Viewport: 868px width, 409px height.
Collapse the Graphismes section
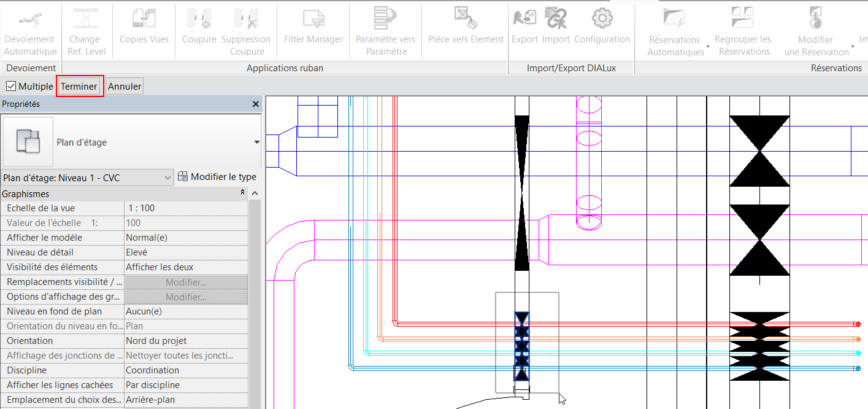coord(242,193)
